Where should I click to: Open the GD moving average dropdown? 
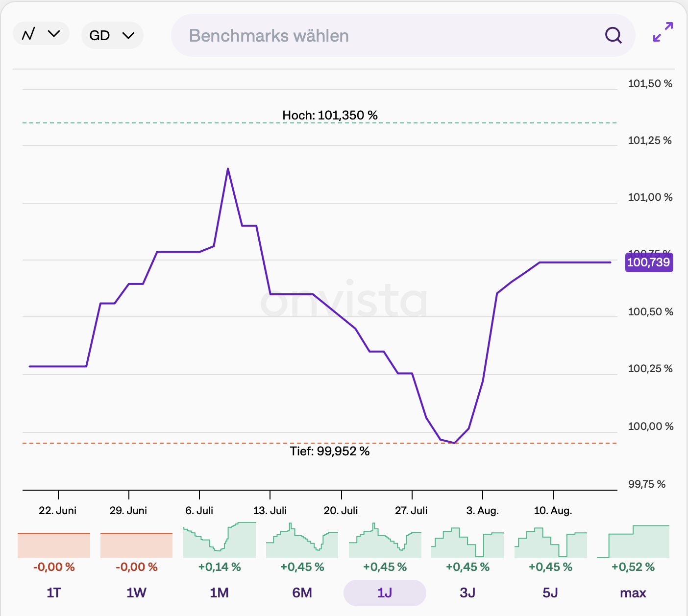(x=112, y=35)
